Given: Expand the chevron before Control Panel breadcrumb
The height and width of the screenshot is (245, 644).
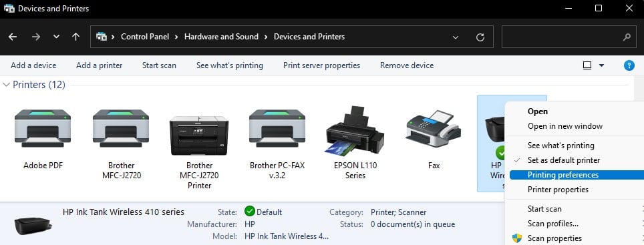Looking at the screenshot, I should pyautogui.click(x=113, y=37).
